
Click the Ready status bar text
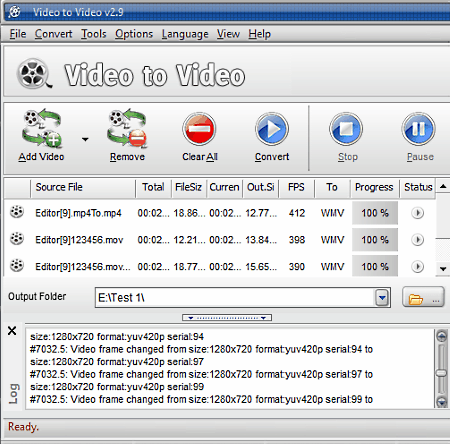click(x=23, y=427)
